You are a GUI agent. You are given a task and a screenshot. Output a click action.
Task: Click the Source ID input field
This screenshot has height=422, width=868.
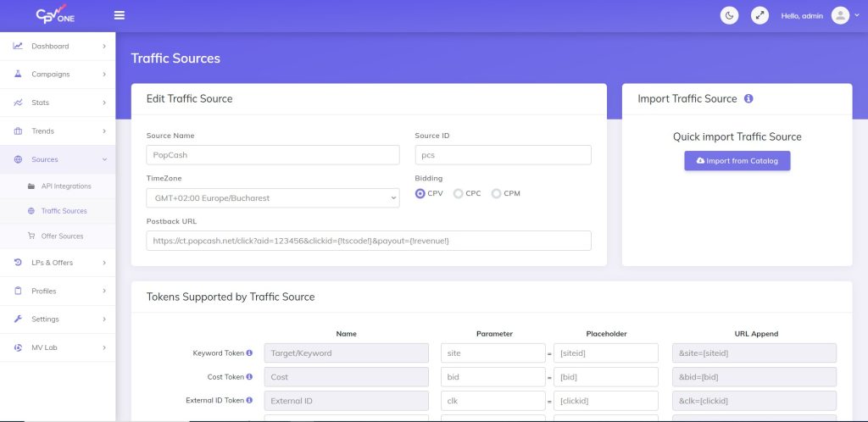tap(503, 155)
